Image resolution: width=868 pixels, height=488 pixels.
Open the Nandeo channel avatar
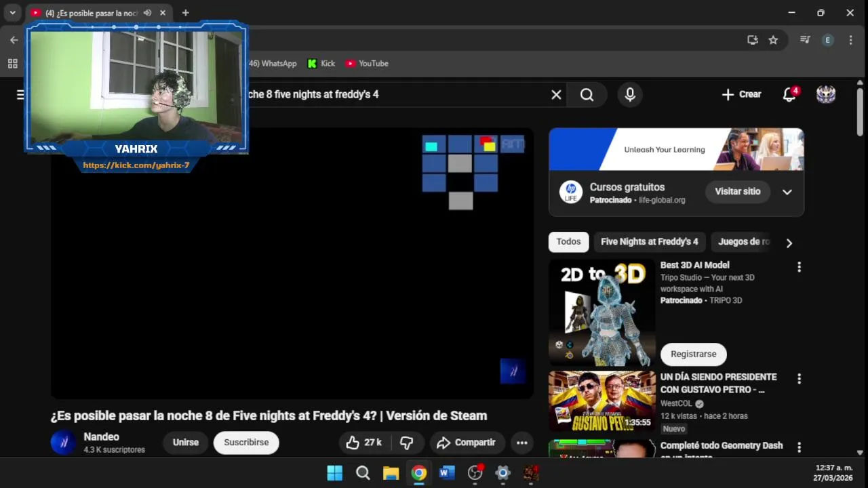click(x=63, y=443)
